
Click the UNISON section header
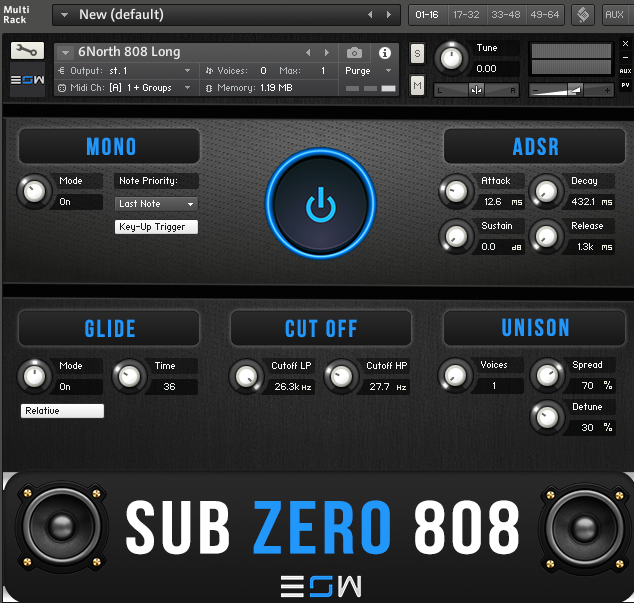[535, 328]
